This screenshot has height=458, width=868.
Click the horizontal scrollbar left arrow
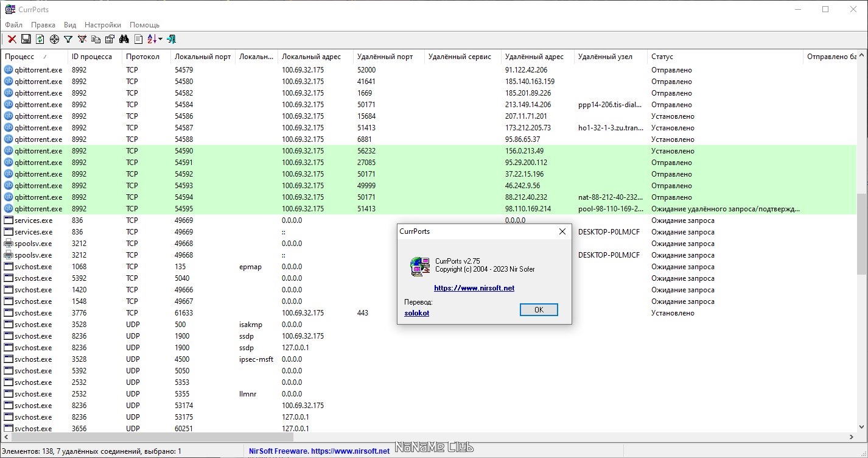pos(6,437)
